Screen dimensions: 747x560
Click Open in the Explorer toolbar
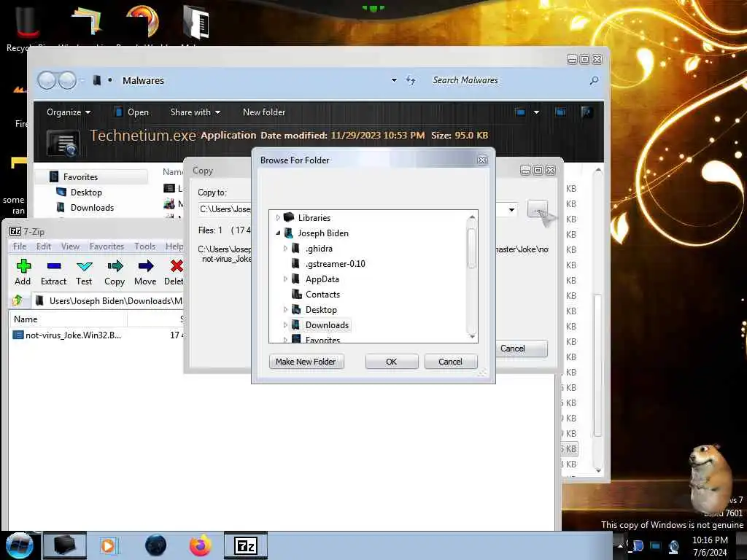132,112
